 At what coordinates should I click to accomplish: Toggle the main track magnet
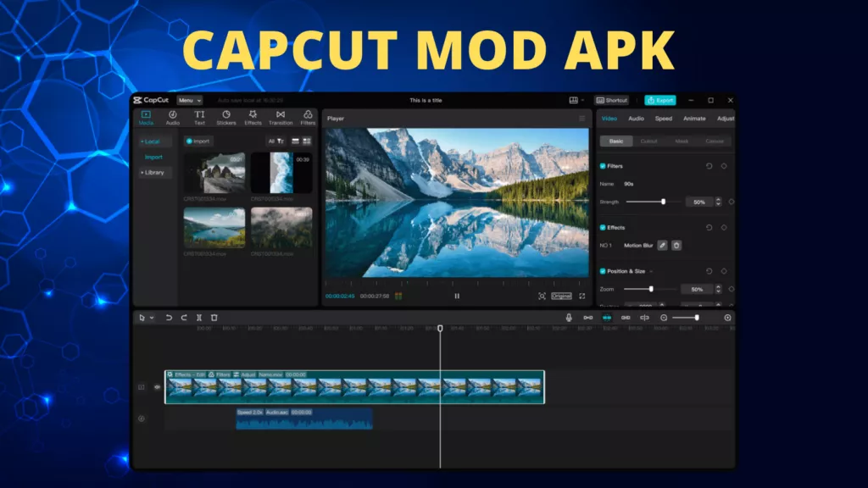point(588,318)
